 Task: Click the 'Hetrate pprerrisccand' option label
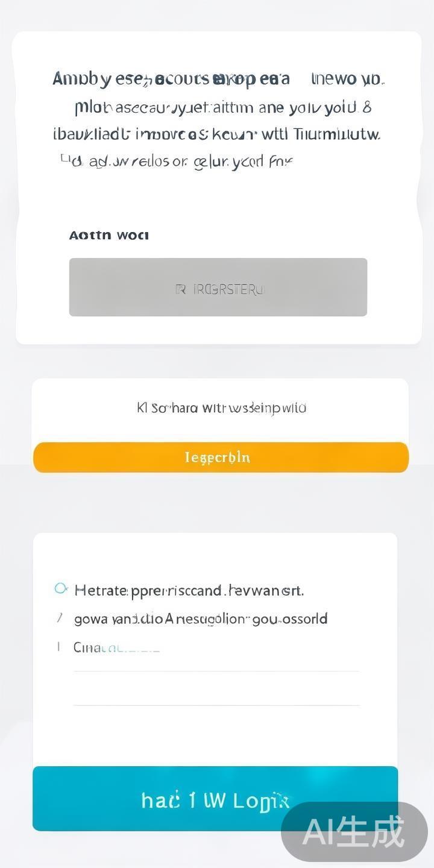coord(189,590)
